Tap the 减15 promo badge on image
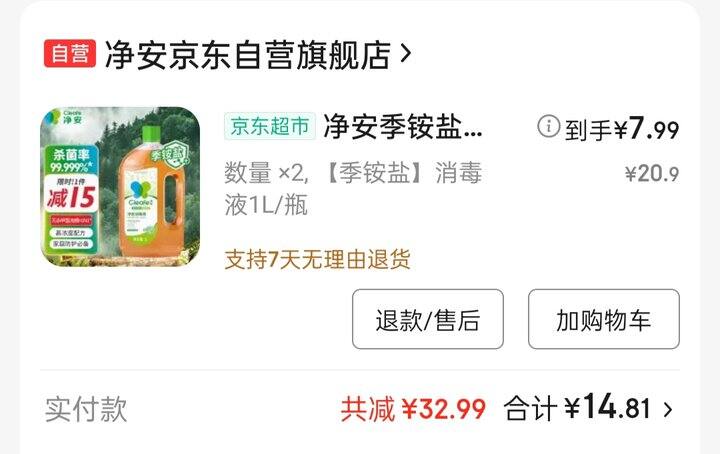Viewport: 720px width, 454px height. [x=71, y=194]
